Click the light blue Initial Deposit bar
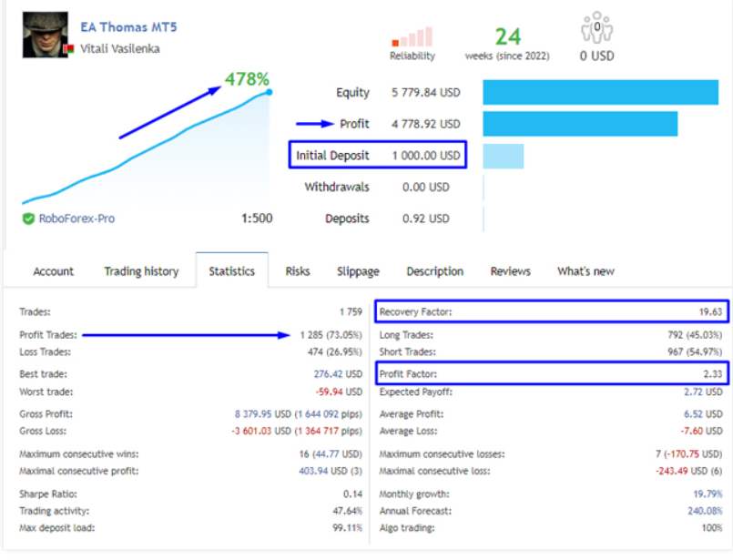 coord(504,156)
